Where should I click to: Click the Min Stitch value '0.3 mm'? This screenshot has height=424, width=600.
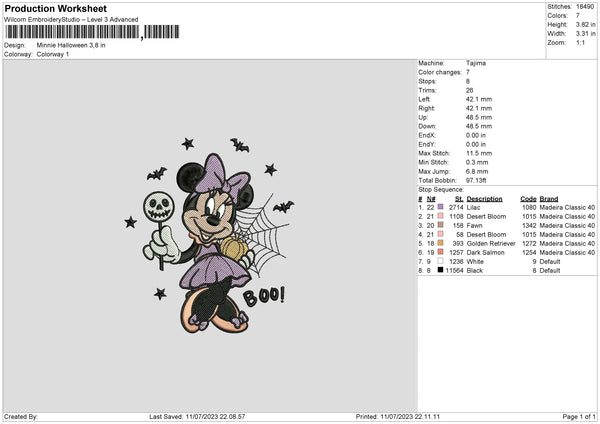477,162
